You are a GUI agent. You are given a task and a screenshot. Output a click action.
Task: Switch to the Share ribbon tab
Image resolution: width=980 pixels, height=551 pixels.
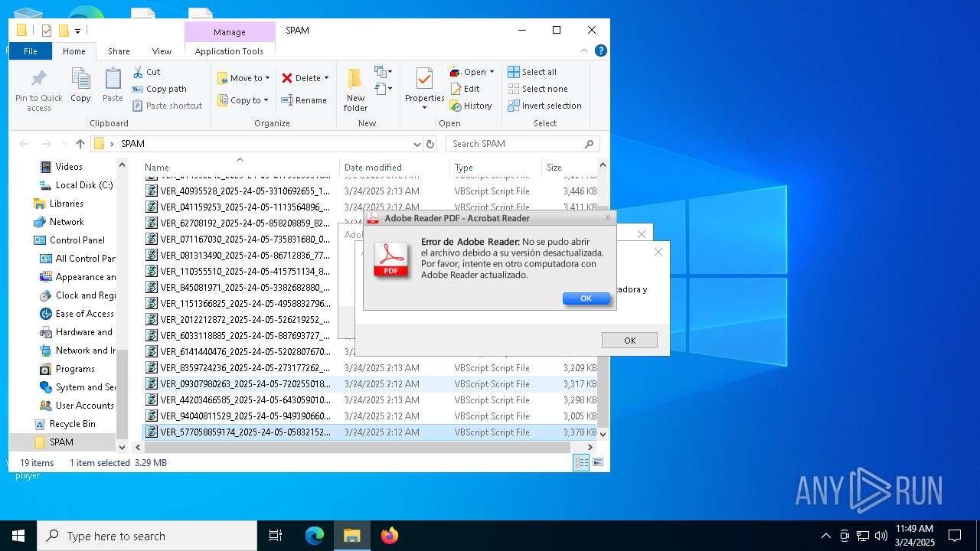click(x=119, y=51)
